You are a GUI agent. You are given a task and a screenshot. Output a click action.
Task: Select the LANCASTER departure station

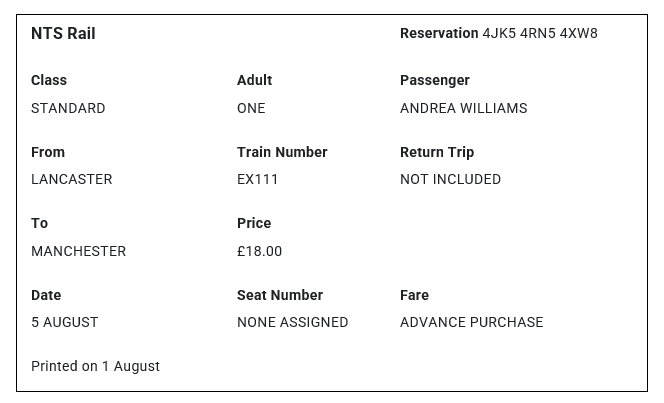point(72,179)
